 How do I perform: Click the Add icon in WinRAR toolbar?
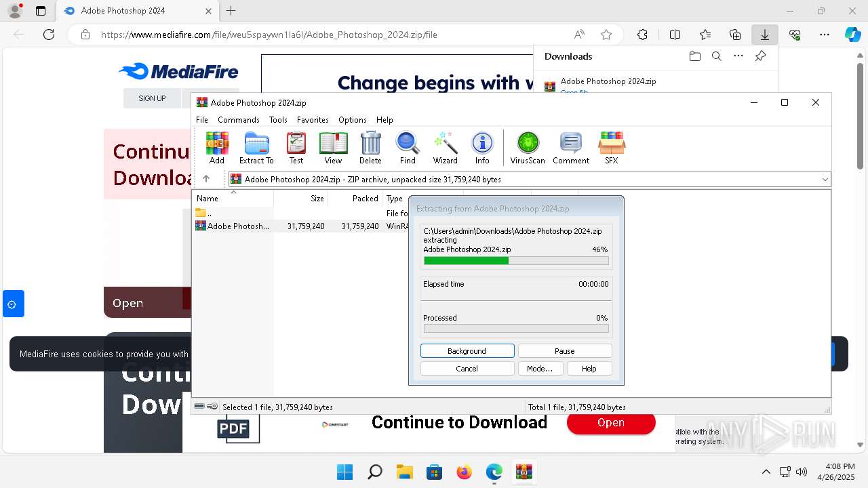pyautogui.click(x=217, y=148)
